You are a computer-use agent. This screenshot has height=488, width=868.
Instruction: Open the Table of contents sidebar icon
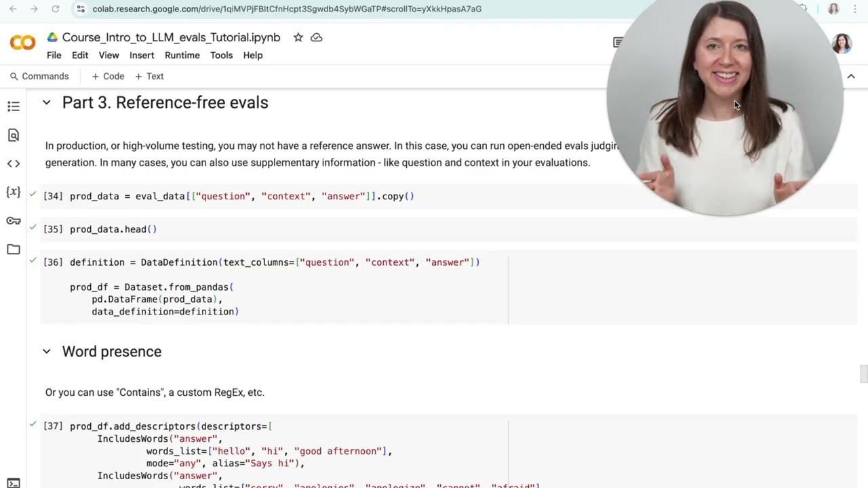pyautogui.click(x=14, y=106)
